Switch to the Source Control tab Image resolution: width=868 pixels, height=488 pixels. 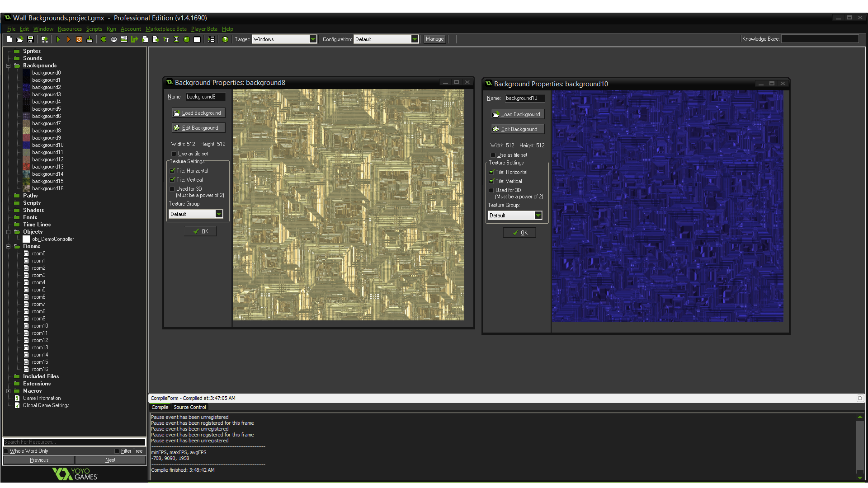tap(189, 407)
